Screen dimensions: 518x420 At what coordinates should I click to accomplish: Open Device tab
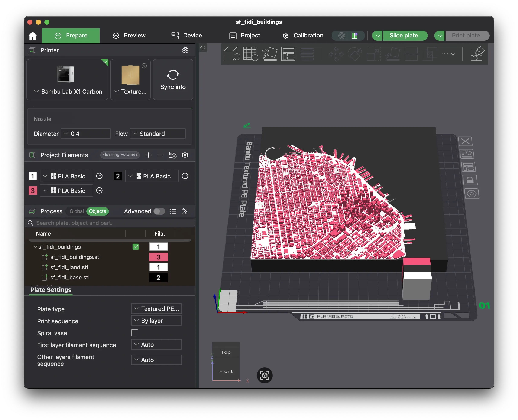pos(187,36)
